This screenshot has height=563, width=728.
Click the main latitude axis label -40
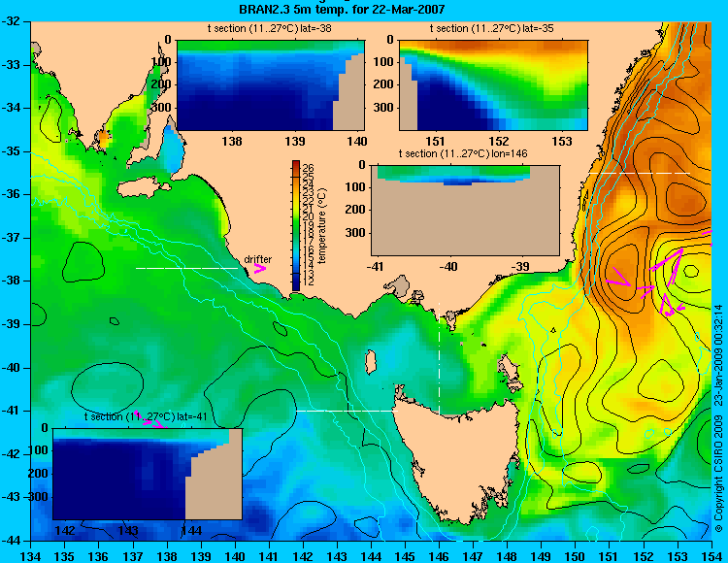coord(11,368)
